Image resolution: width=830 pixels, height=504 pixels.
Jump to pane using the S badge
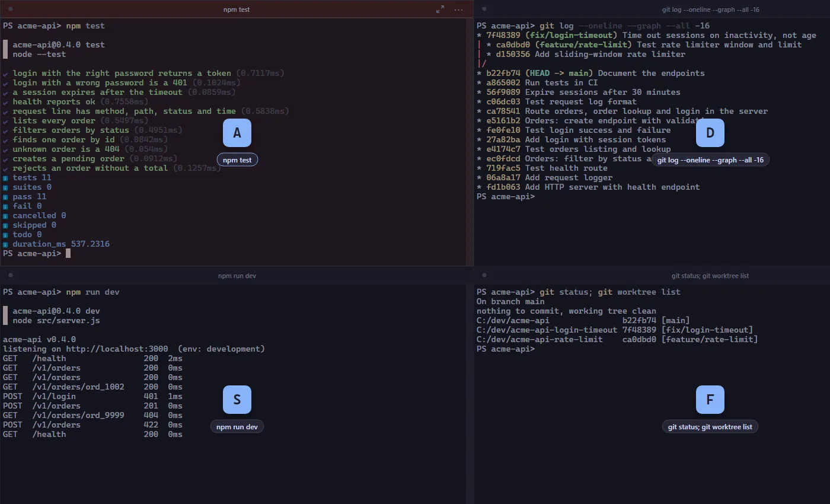tap(237, 400)
